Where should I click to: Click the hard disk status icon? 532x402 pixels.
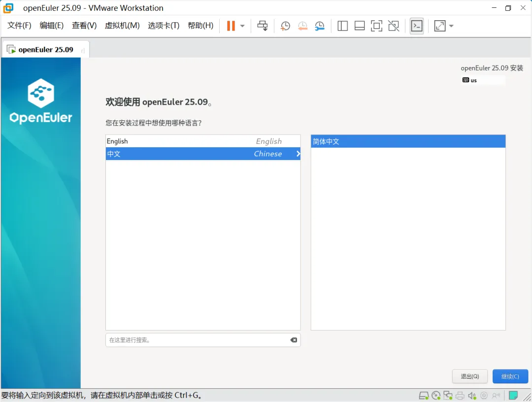[424, 395]
